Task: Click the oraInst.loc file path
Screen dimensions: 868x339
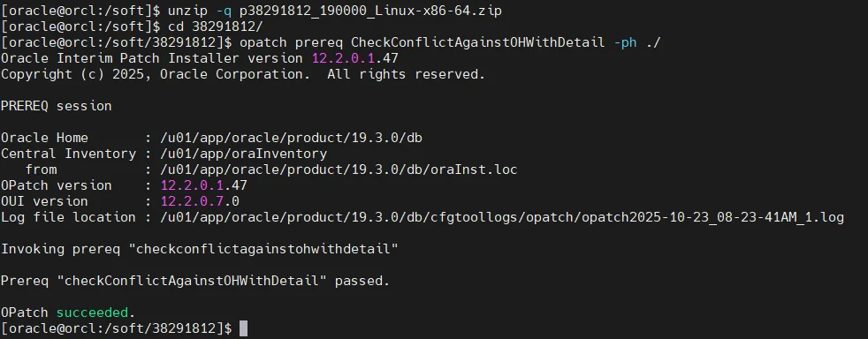Action: tap(339, 169)
